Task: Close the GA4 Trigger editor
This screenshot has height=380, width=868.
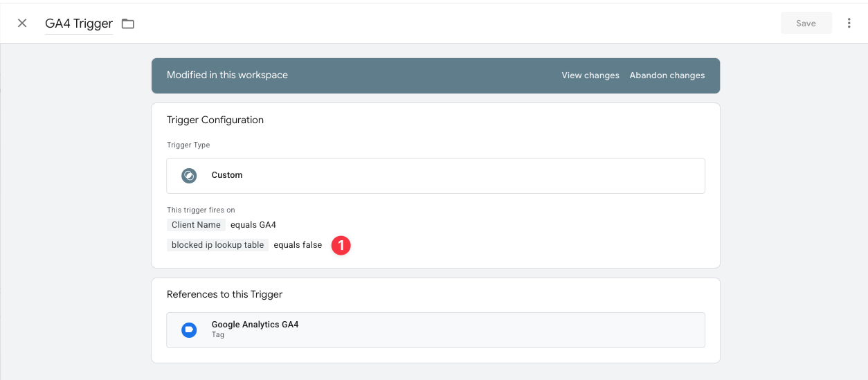Action: pos(22,24)
